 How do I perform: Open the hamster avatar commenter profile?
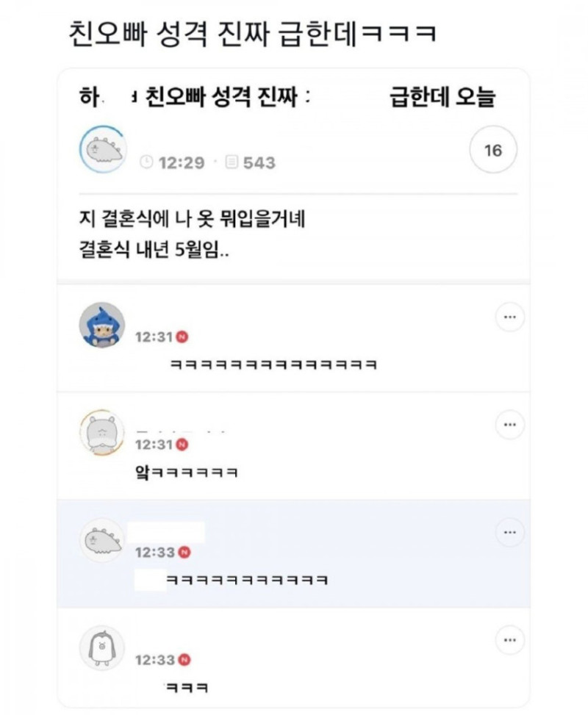102,432
